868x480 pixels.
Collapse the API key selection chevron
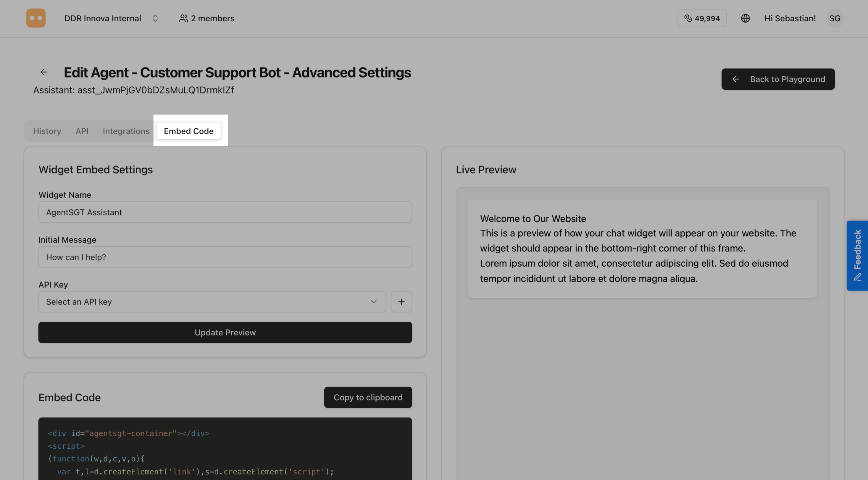coord(373,302)
